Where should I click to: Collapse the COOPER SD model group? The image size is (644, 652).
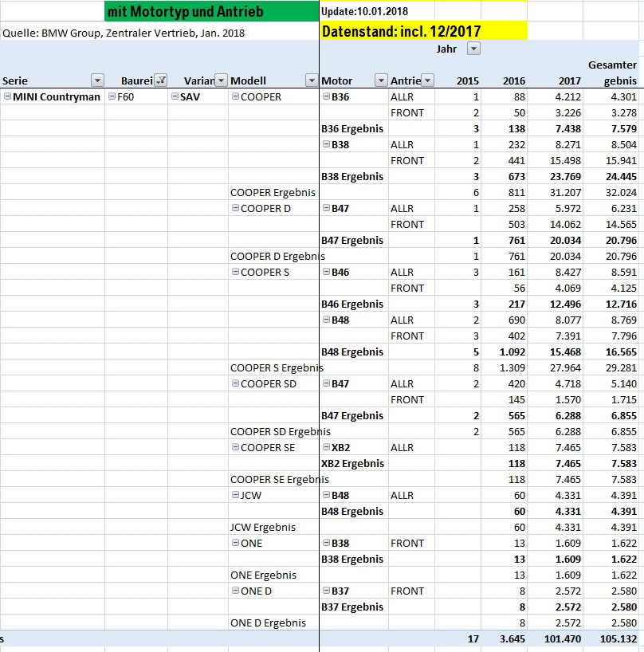(x=235, y=383)
